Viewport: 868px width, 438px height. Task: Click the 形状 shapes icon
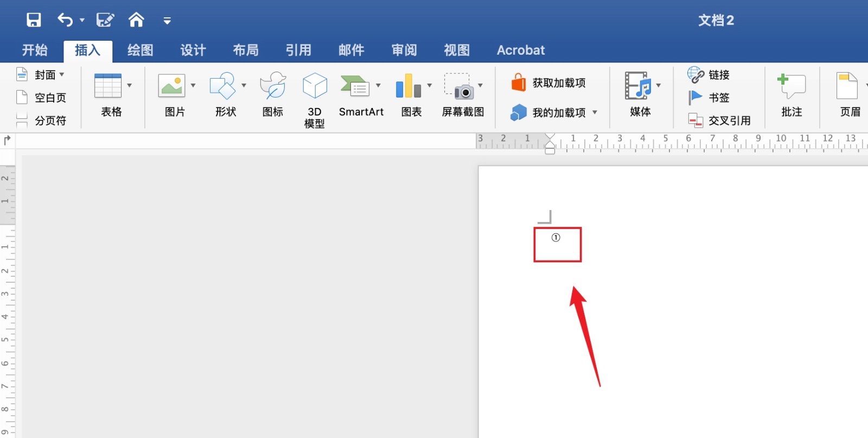click(x=223, y=86)
